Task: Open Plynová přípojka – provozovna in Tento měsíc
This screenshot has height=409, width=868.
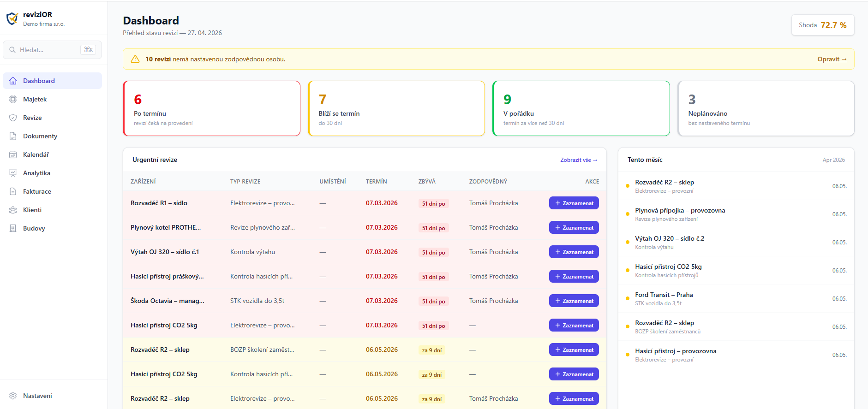Action: 736,214
